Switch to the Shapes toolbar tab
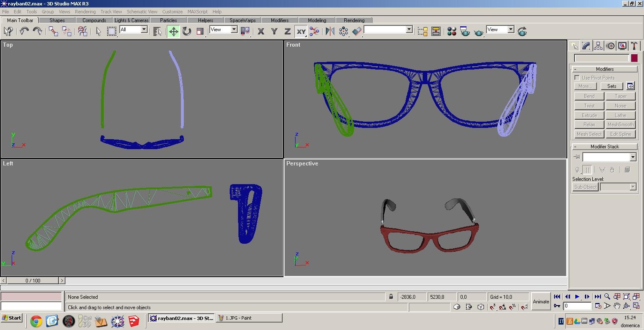 click(x=57, y=20)
